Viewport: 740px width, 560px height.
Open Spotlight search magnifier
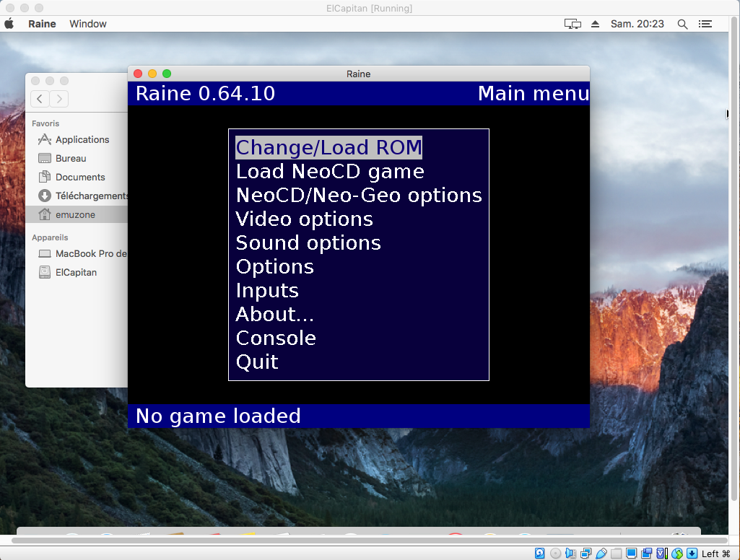(x=682, y=24)
